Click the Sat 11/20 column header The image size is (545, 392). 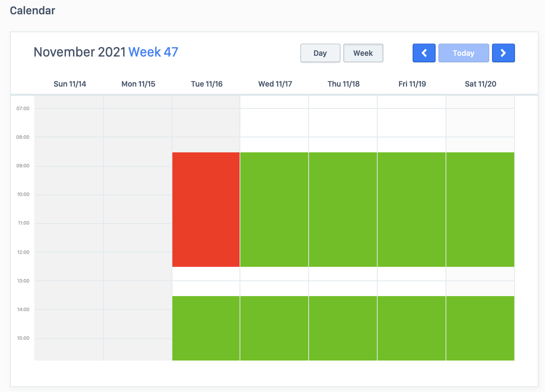point(480,84)
